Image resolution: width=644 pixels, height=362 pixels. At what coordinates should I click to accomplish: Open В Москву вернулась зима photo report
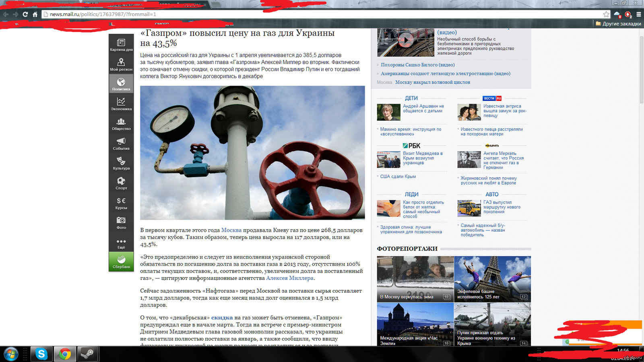tap(415, 279)
